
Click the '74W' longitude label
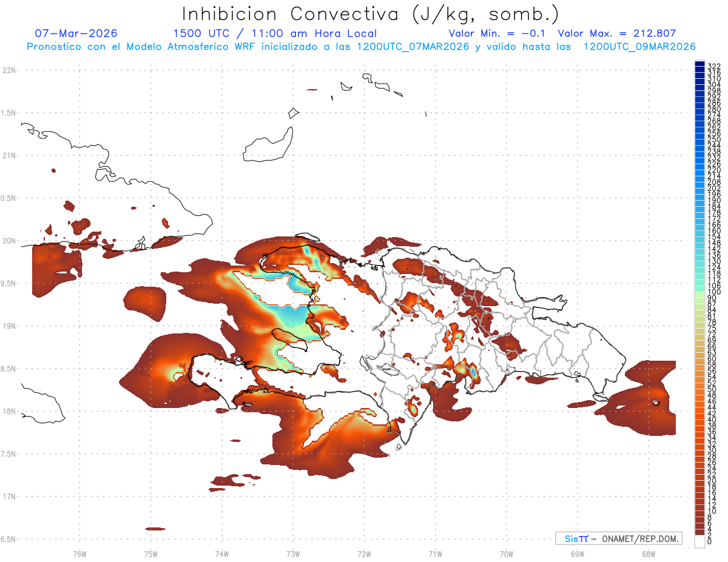(222, 553)
